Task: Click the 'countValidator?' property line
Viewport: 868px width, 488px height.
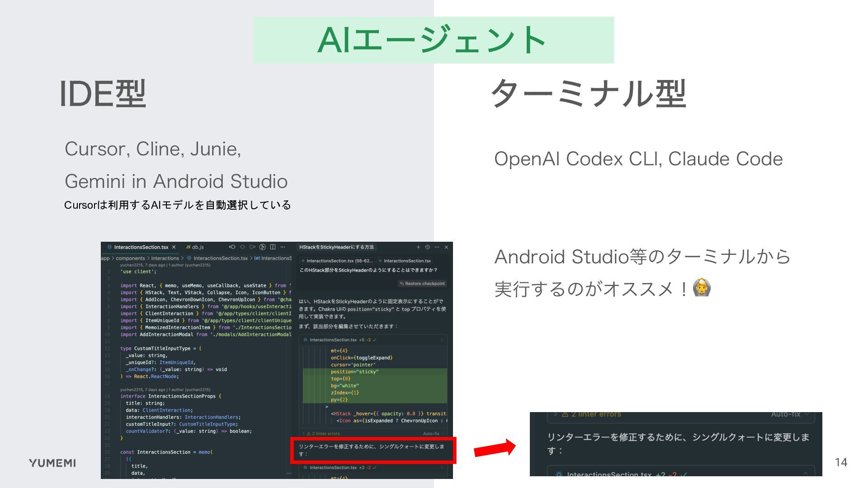Action: (x=189, y=432)
